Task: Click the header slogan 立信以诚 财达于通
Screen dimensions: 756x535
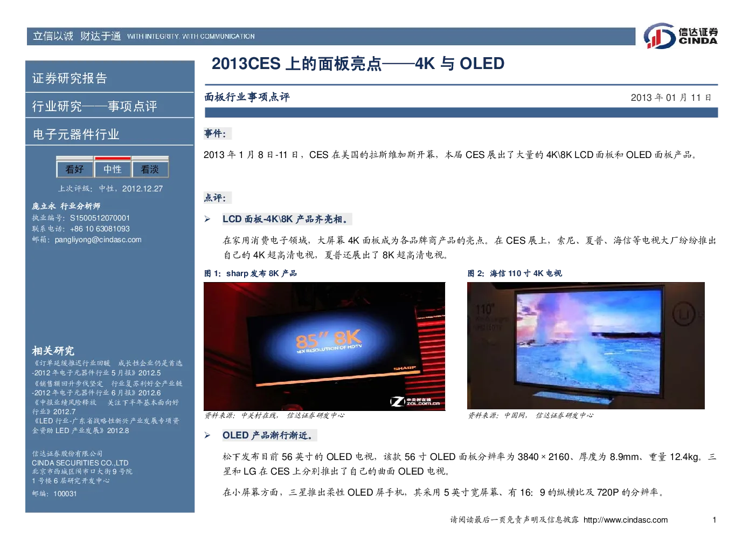Action: [77, 36]
